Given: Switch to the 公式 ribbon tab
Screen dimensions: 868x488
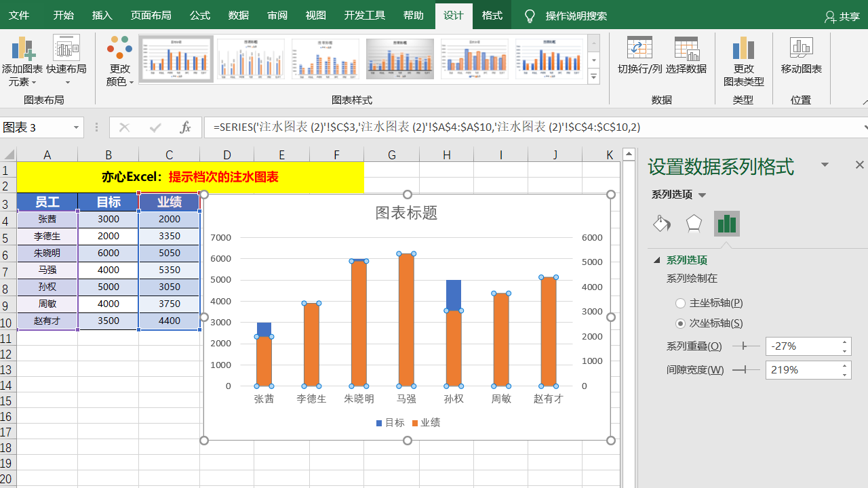Looking at the screenshot, I should pyautogui.click(x=200, y=16).
